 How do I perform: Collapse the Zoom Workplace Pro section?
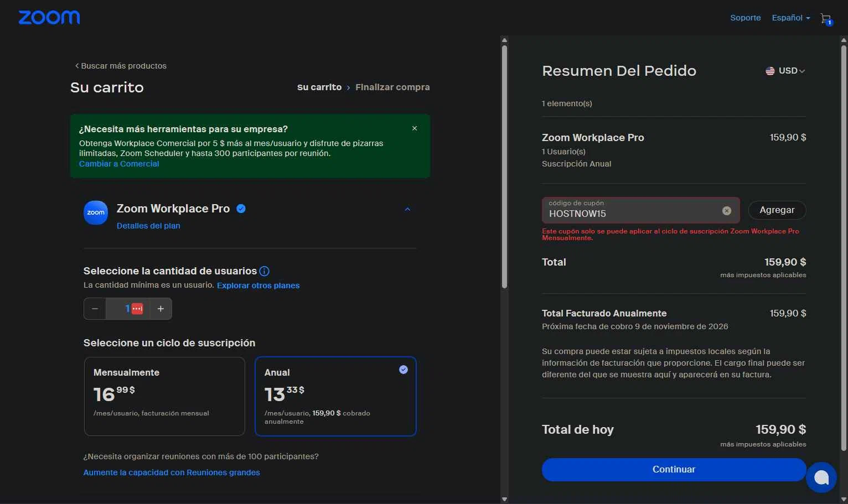(407, 210)
